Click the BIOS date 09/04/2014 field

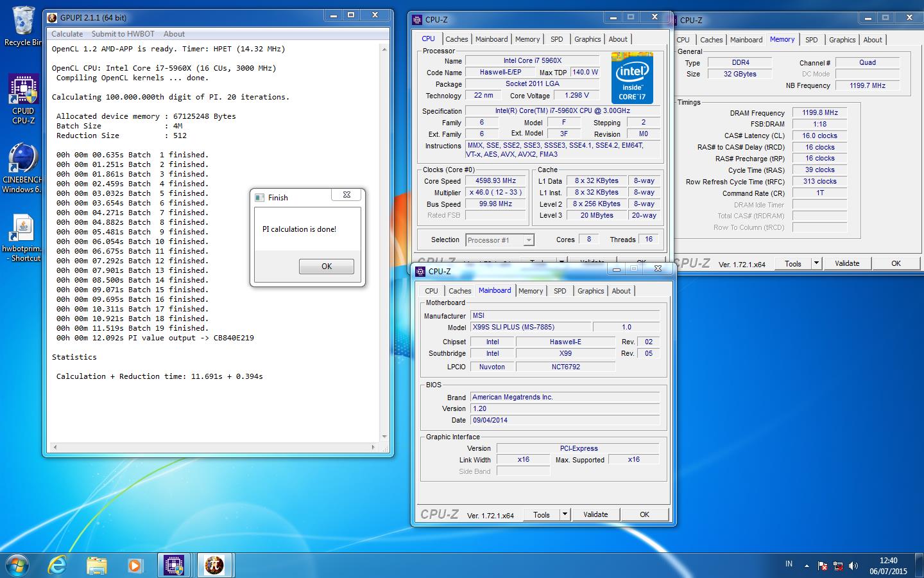[565, 421]
